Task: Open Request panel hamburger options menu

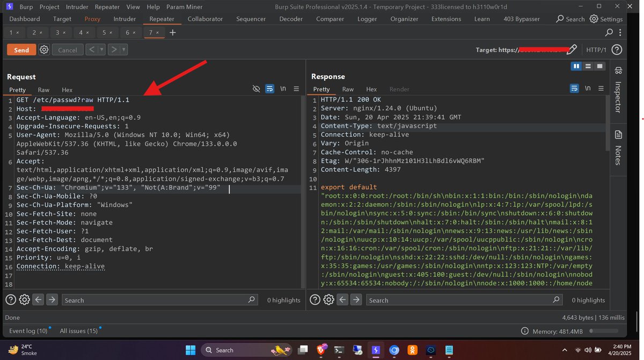Action: [x=296, y=89]
